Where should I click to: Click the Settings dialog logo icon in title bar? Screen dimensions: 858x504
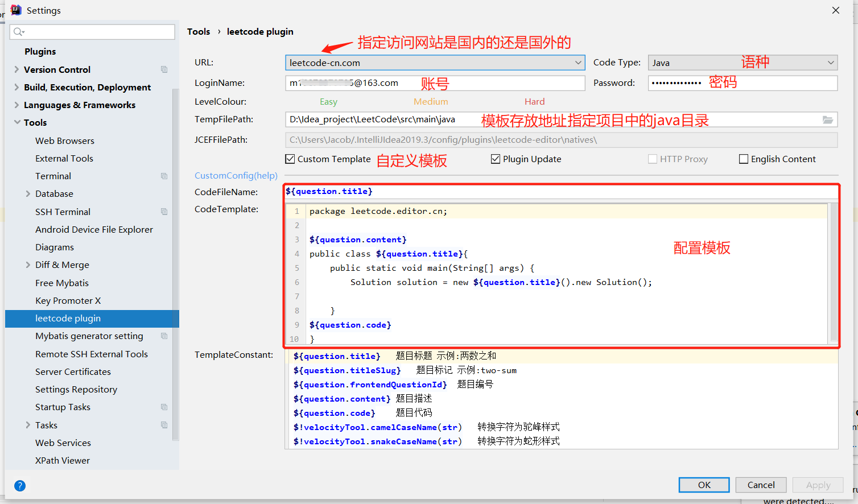15,10
